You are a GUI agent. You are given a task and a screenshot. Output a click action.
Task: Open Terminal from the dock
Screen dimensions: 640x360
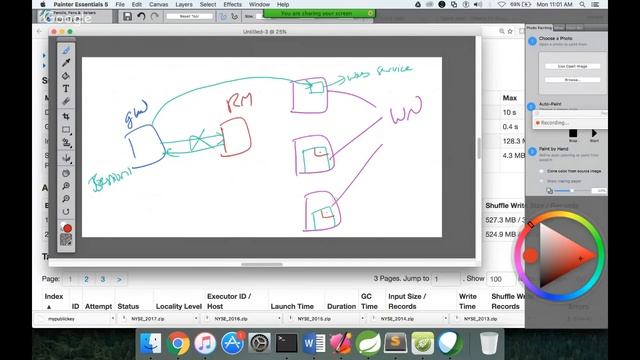pos(287,342)
